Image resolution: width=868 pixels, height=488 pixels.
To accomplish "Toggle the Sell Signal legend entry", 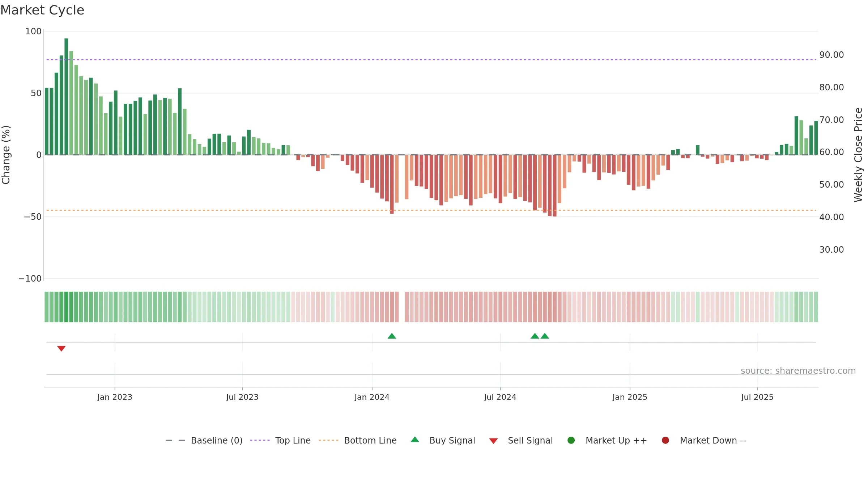I will pos(521,440).
